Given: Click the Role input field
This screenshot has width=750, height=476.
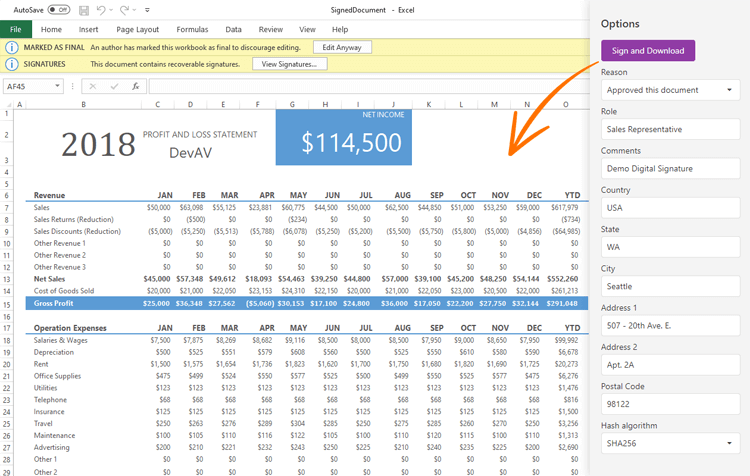Looking at the screenshot, I should [x=670, y=129].
